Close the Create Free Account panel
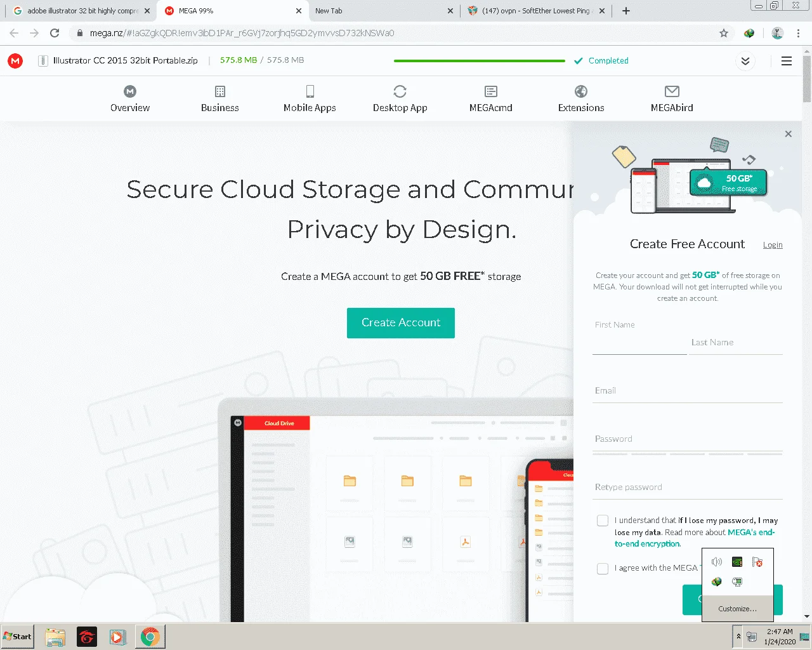The width and height of the screenshot is (812, 650). [x=788, y=134]
